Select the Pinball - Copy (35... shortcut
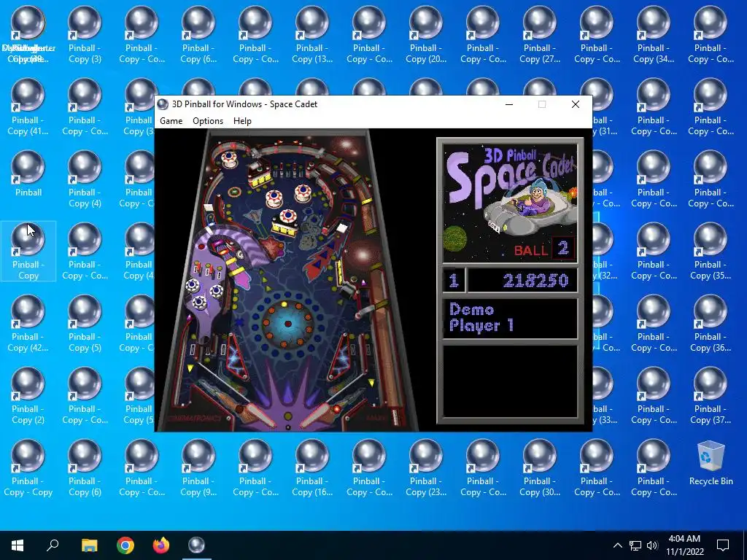 pyautogui.click(x=711, y=252)
